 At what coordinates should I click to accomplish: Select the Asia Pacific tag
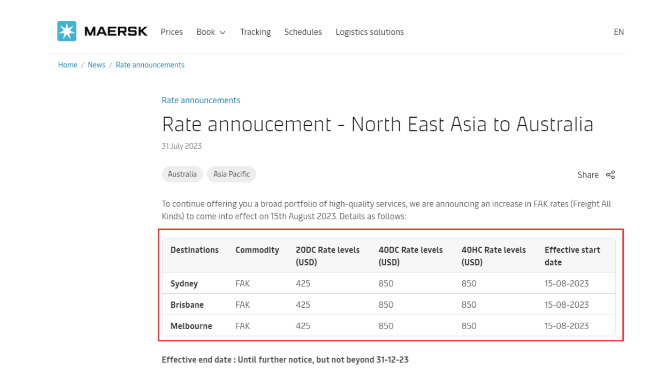(232, 174)
